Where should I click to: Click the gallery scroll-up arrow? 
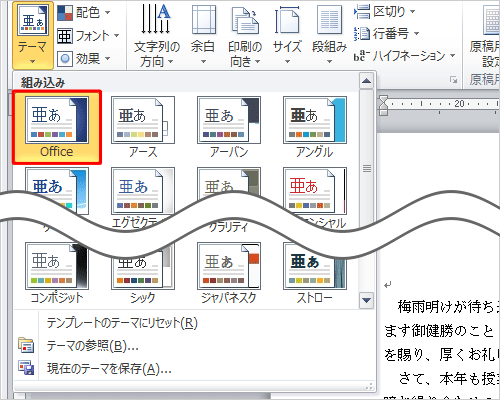[x=367, y=81]
